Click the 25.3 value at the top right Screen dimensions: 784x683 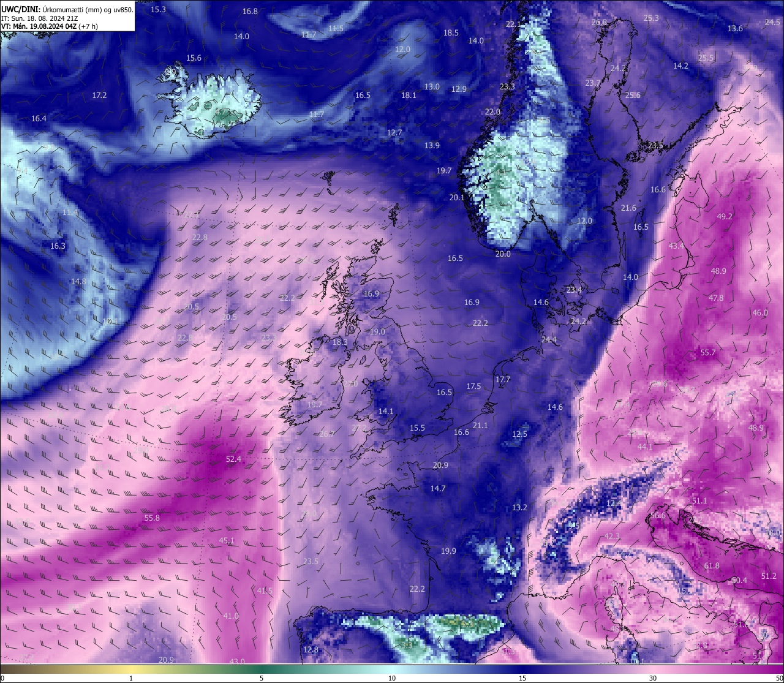[x=651, y=18]
